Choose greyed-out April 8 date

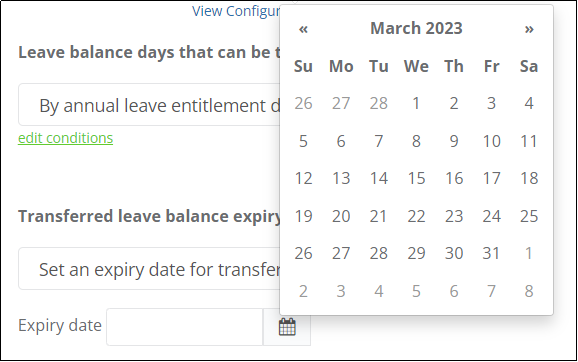[529, 291]
